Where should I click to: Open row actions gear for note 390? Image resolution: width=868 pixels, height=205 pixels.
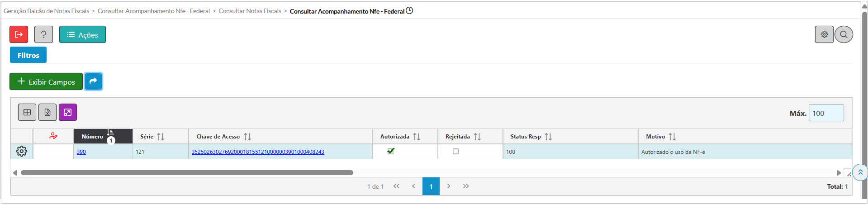[22, 152]
